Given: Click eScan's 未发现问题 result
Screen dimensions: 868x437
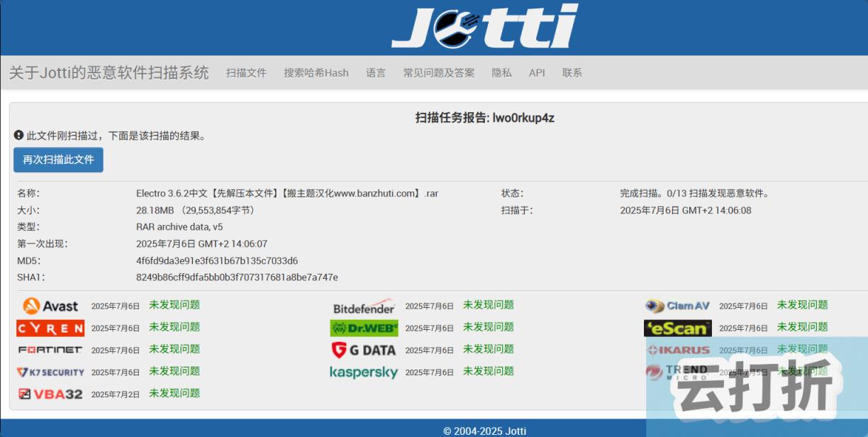Looking at the screenshot, I should click(x=802, y=327).
